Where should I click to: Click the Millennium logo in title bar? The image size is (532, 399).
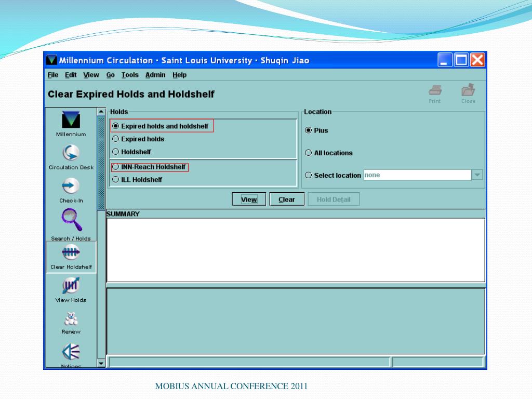(x=51, y=60)
